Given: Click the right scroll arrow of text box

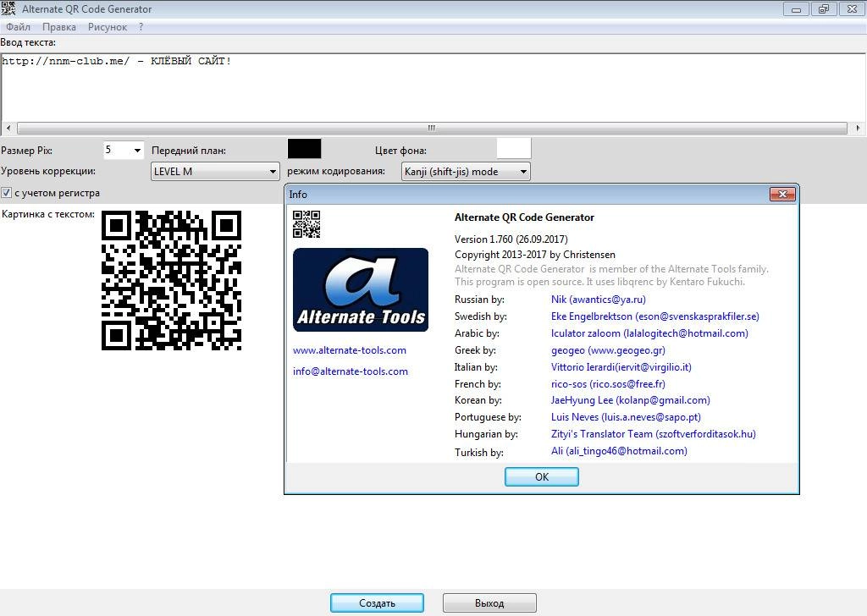Looking at the screenshot, I should coord(858,128).
